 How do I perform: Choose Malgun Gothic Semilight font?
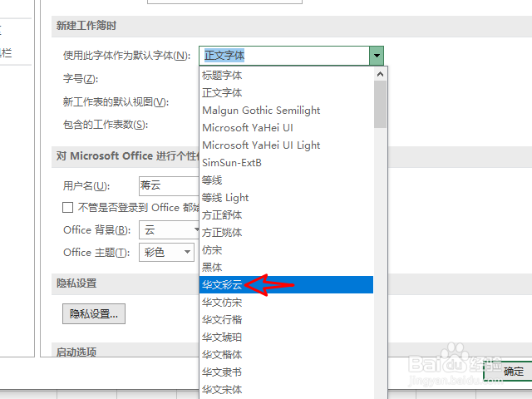[x=286, y=111]
